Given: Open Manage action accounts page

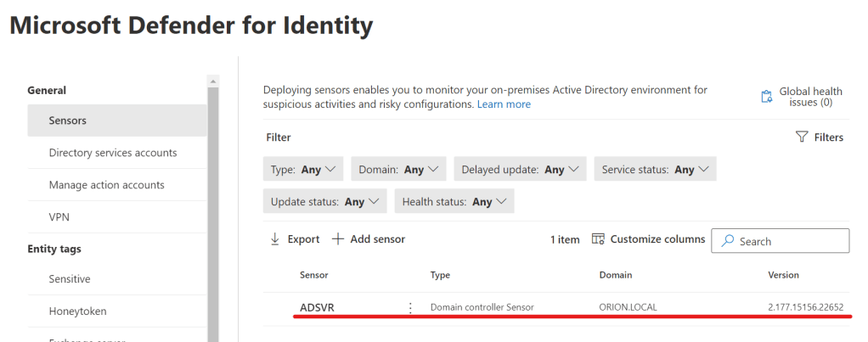Looking at the screenshot, I should pyautogui.click(x=107, y=185).
